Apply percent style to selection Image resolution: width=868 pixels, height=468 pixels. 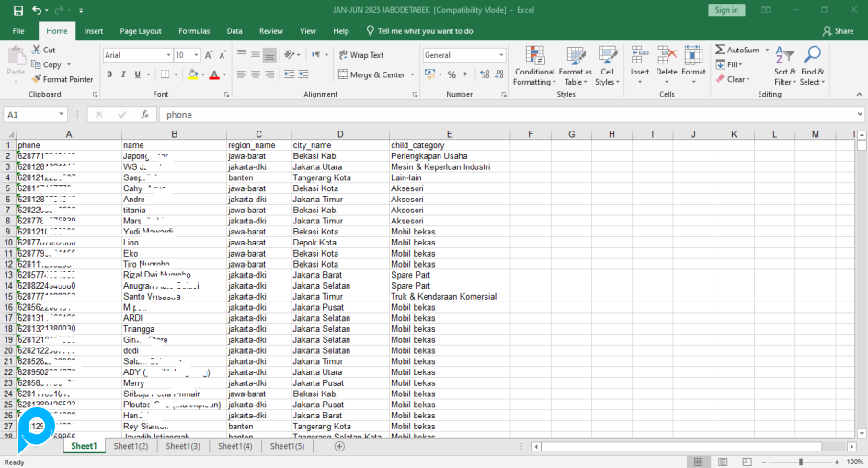[x=451, y=74]
